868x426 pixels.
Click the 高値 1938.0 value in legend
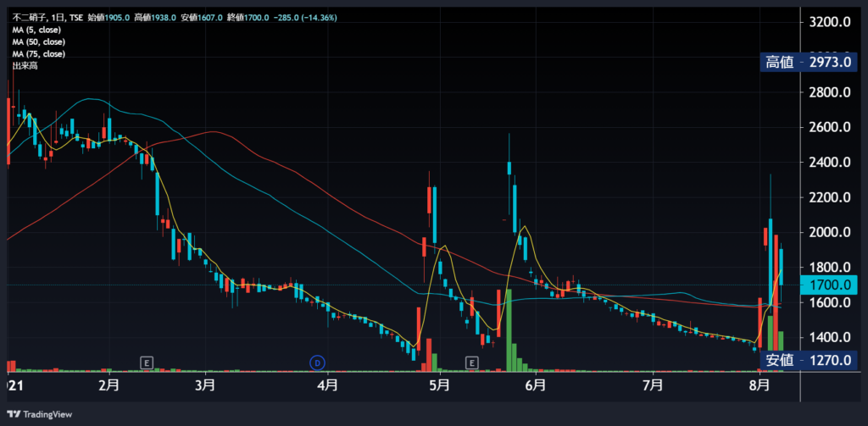(x=155, y=18)
